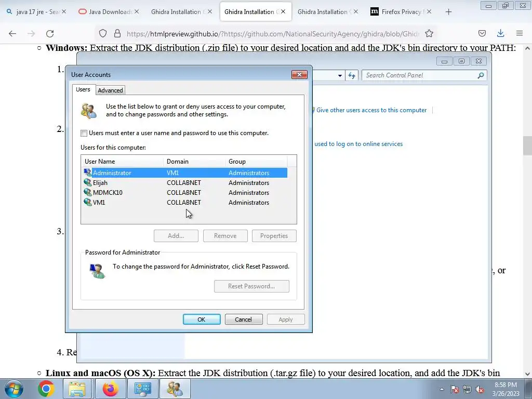Screen dimensions: 532x399
Task: Click the Apply button
Action: click(x=286, y=320)
